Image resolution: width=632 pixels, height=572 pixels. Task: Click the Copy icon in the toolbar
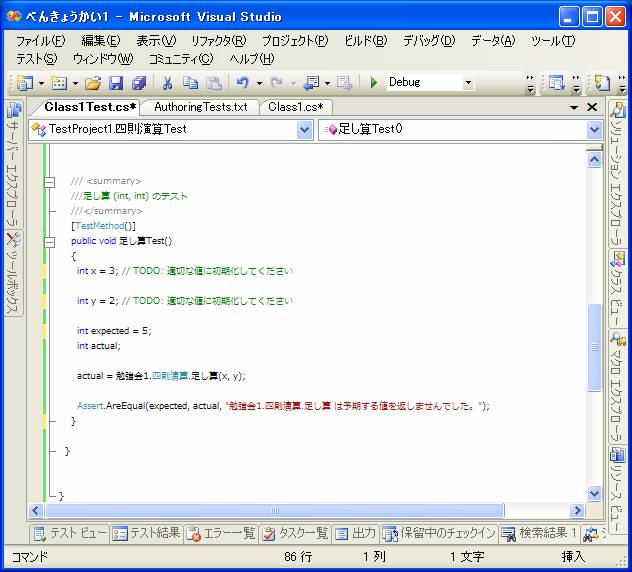190,83
